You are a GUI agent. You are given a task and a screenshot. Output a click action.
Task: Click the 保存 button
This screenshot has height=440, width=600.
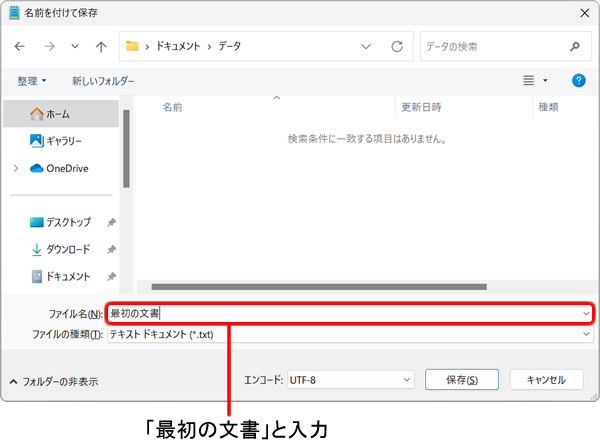462,380
